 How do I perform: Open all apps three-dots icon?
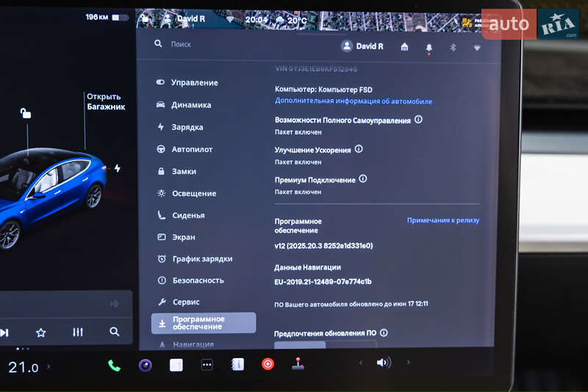[207, 365]
